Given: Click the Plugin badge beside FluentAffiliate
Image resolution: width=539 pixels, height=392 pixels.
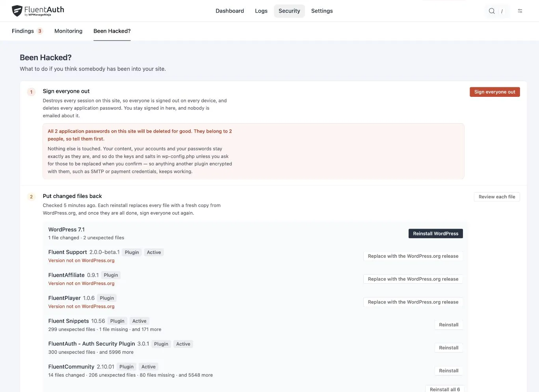Looking at the screenshot, I should click(x=111, y=275).
